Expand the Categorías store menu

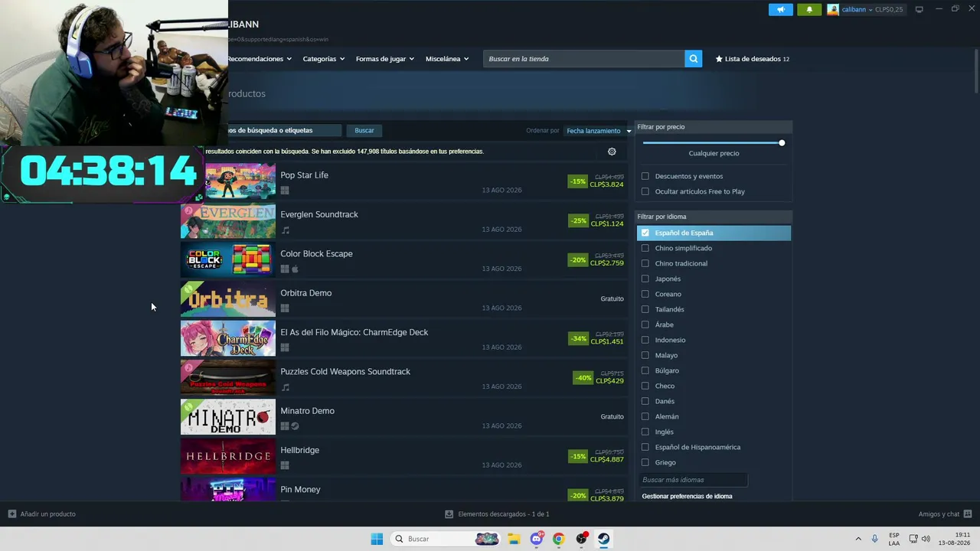click(x=323, y=59)
